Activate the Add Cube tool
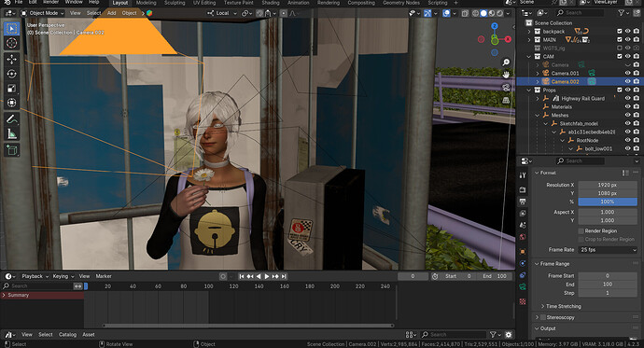 click(x=11, y=150)
